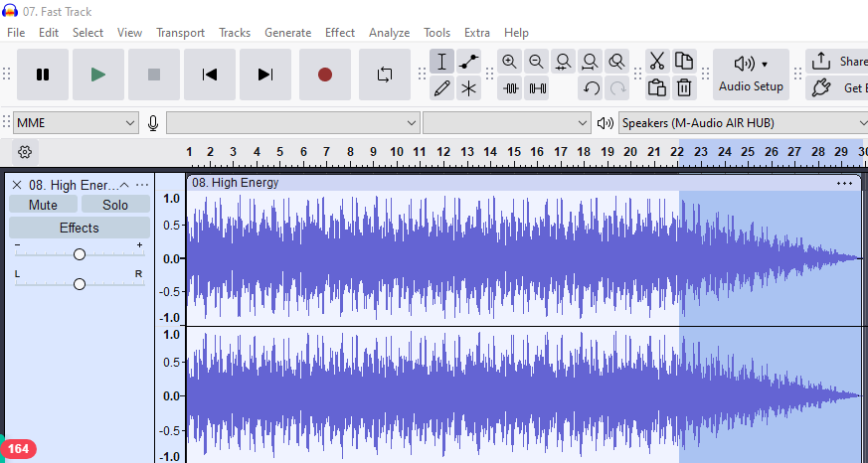
Task: Open the Help menu
Action: pyautogui.click(x=516, y=33)
